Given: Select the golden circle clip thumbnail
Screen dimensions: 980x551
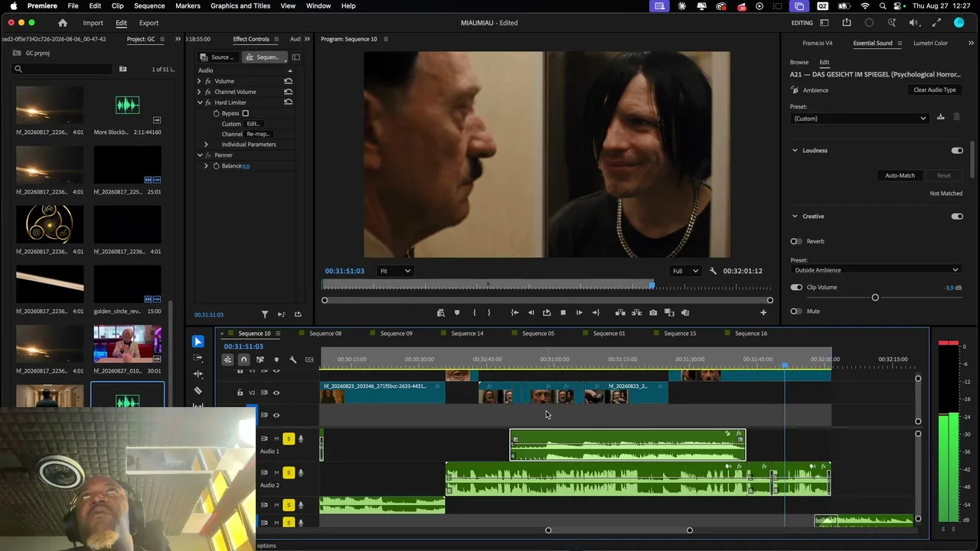Looking at the screenshot, I should tap(127, 284).
